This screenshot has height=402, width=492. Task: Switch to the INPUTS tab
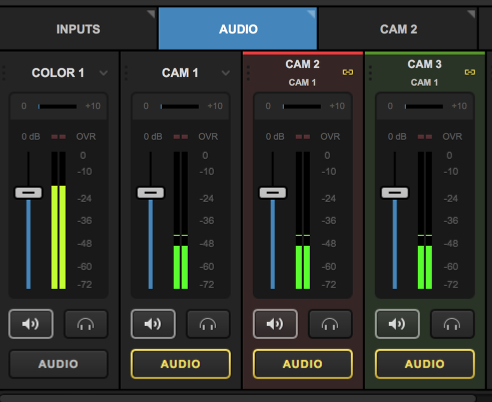click(78, 29)
